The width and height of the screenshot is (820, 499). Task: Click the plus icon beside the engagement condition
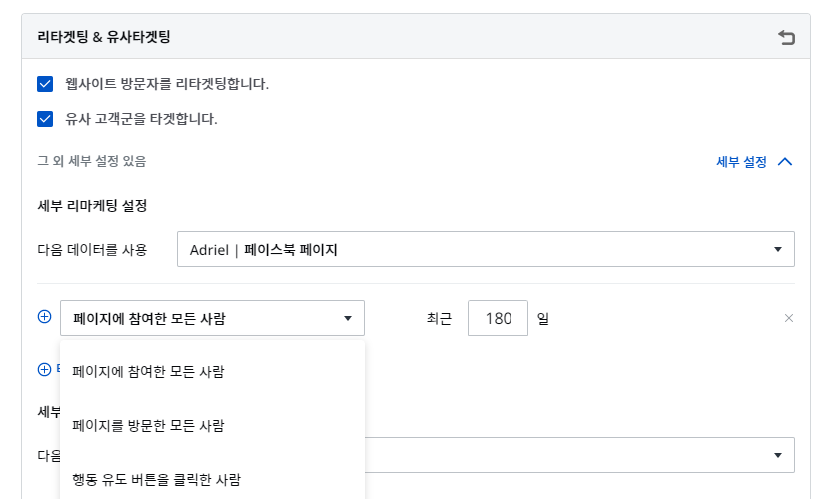click(44, 317)
